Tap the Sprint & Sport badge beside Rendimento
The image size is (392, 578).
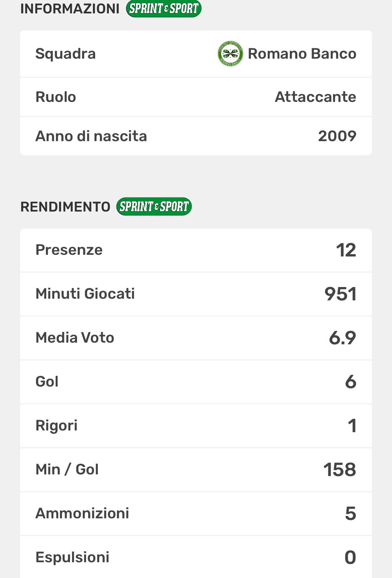(x=154, y=207)
